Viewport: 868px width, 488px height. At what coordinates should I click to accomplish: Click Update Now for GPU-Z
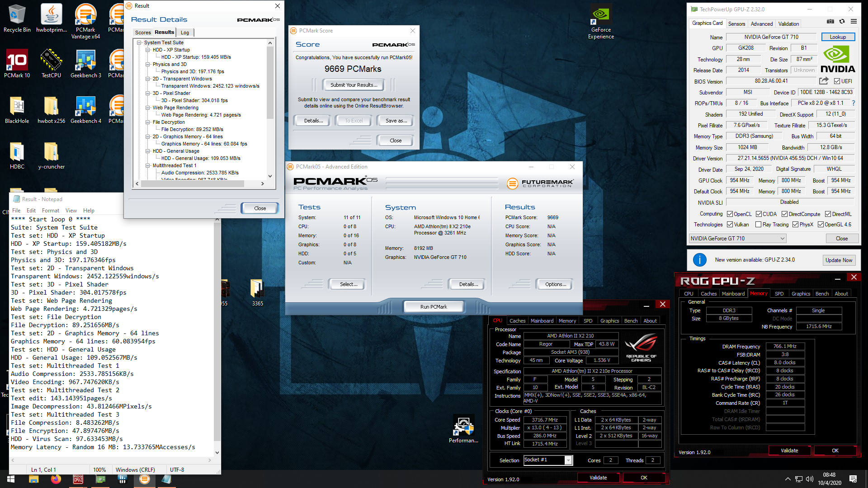(839, 260)
